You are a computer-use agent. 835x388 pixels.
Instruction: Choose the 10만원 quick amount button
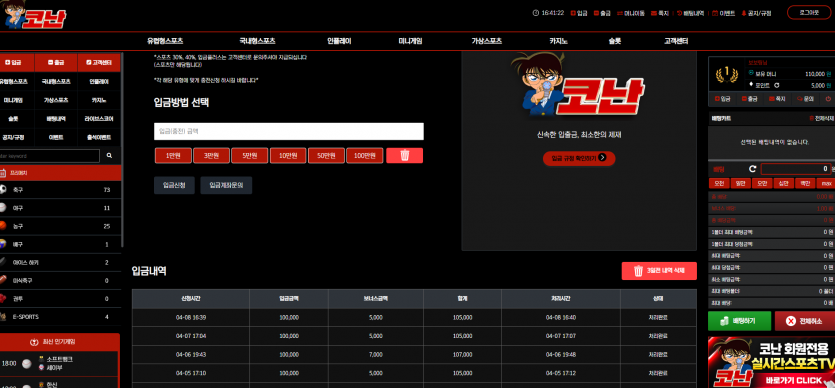(x=288, y=155)
